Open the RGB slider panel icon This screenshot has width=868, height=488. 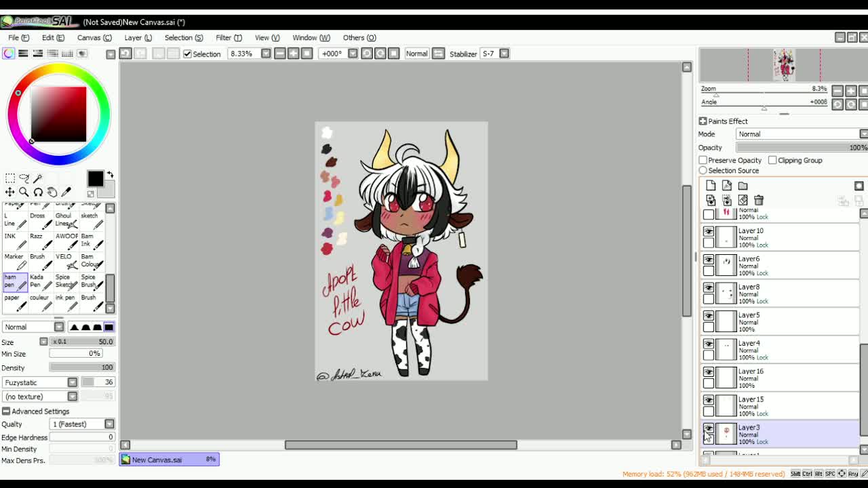pos(23,54)
